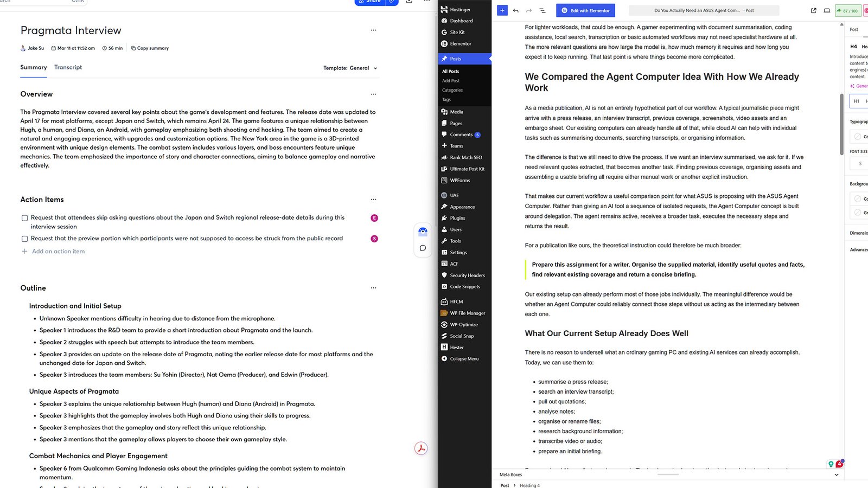
Task: Open the Pragmata Interview title options menu
Action: pyautogui.click(x=373, y=30)
